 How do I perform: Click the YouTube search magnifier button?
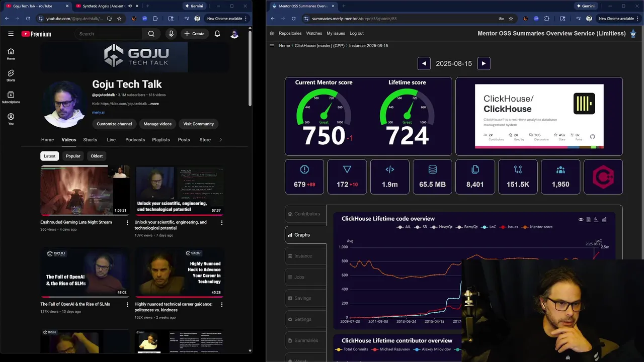point(151,34)
